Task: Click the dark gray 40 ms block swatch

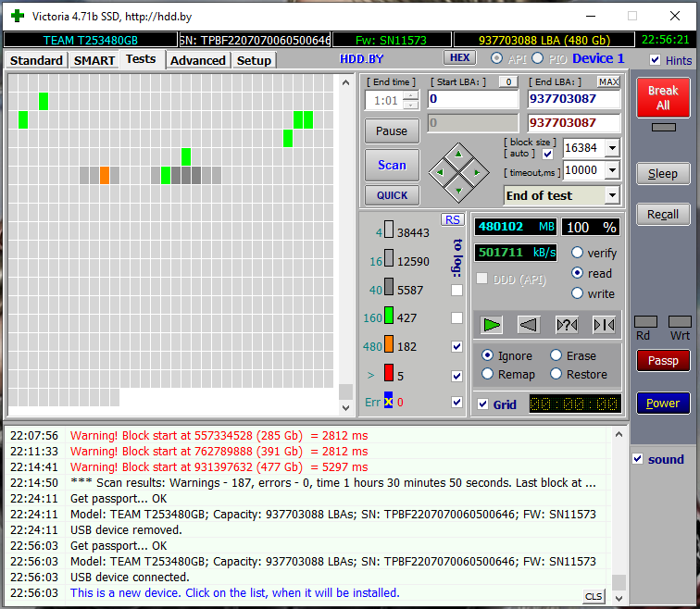Action: click(388, 286)
